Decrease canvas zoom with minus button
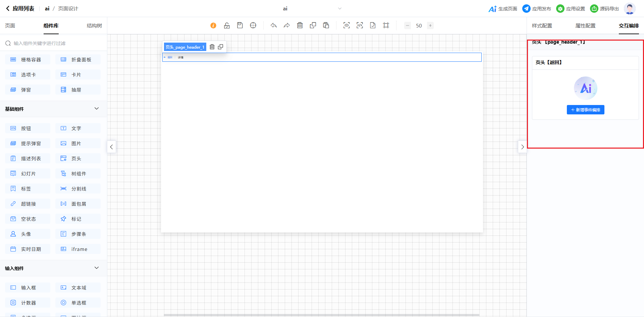644x317 pixels. 408,25
